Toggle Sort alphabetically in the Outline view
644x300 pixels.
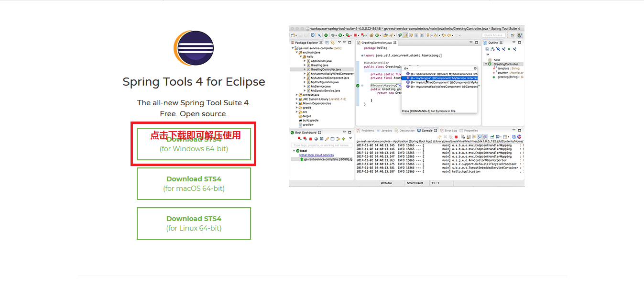coord(492,49)
